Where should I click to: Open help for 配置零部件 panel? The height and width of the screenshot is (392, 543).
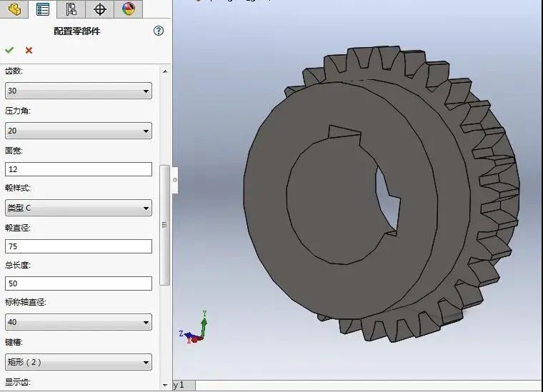[x=159, y=31]
